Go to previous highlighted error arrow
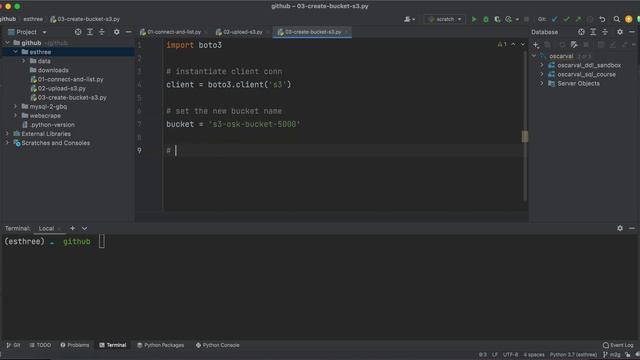Screen dimensions: 640x360 [x=513, y=44]
